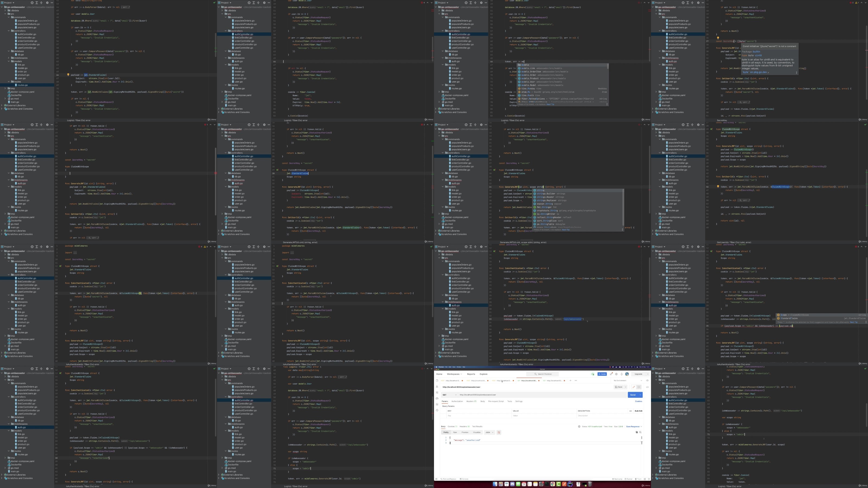Open a new request tab with the plus icon

pyautogui.click(x=570, y=381)
